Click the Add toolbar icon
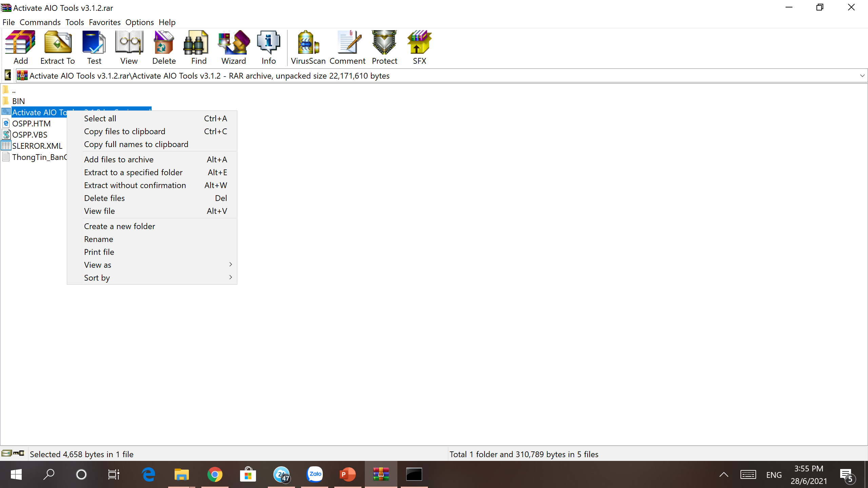The height and width of the screenshot is (488, 868). click(x=21, y=47)
